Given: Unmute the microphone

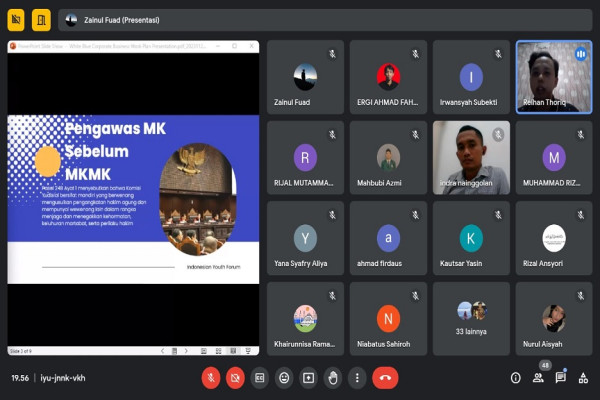Looking at the screenshot, I should coord(211,378).
